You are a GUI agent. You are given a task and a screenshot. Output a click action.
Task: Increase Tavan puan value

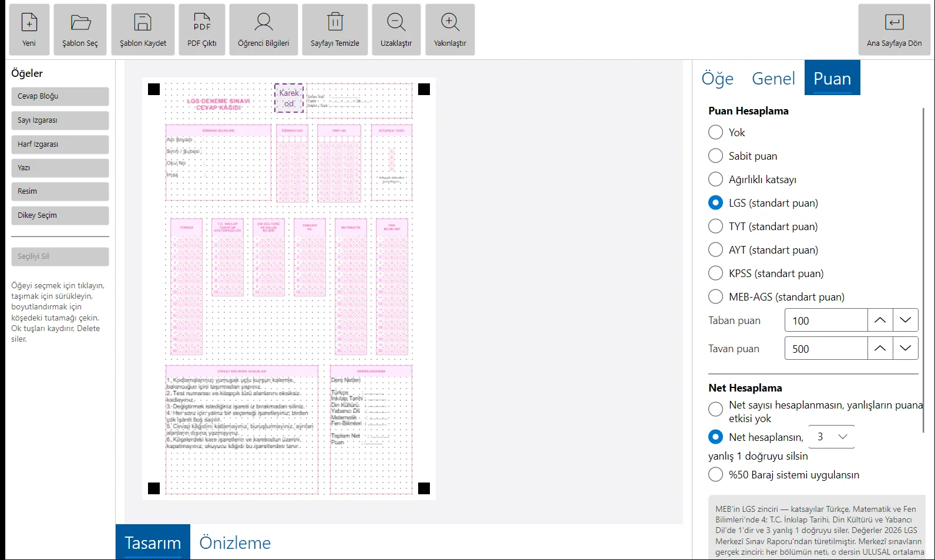pyautogui.click(x=880, y=348)
